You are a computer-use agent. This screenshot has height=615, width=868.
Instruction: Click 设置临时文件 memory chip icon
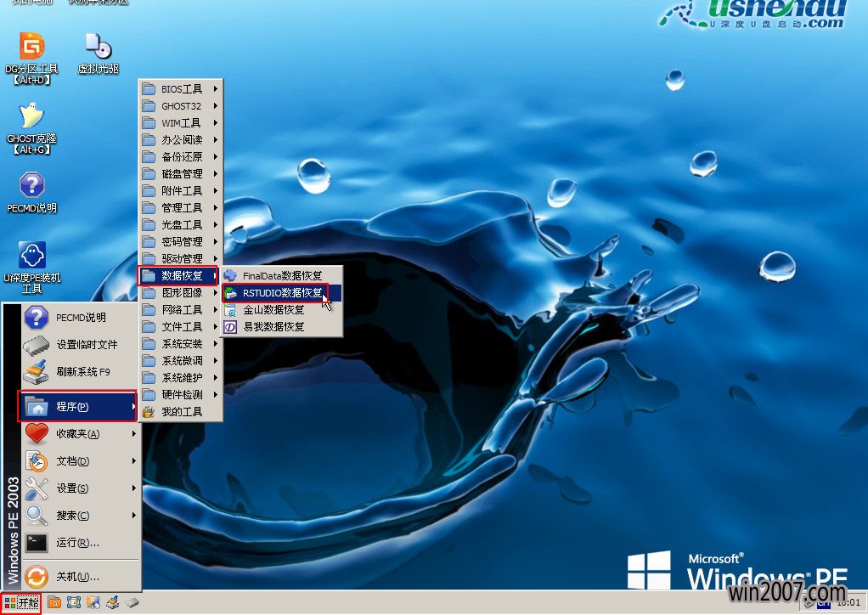(37, 345)
